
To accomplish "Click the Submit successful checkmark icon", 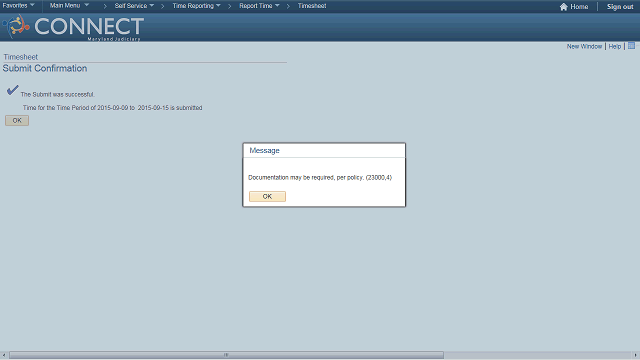I will pyautogui.click(x=13, y=90).
